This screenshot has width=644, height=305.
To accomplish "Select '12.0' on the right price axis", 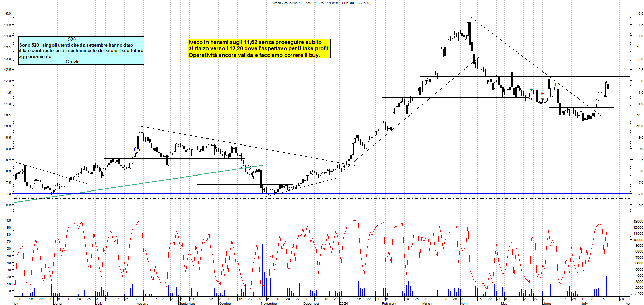I will (640, 81).
